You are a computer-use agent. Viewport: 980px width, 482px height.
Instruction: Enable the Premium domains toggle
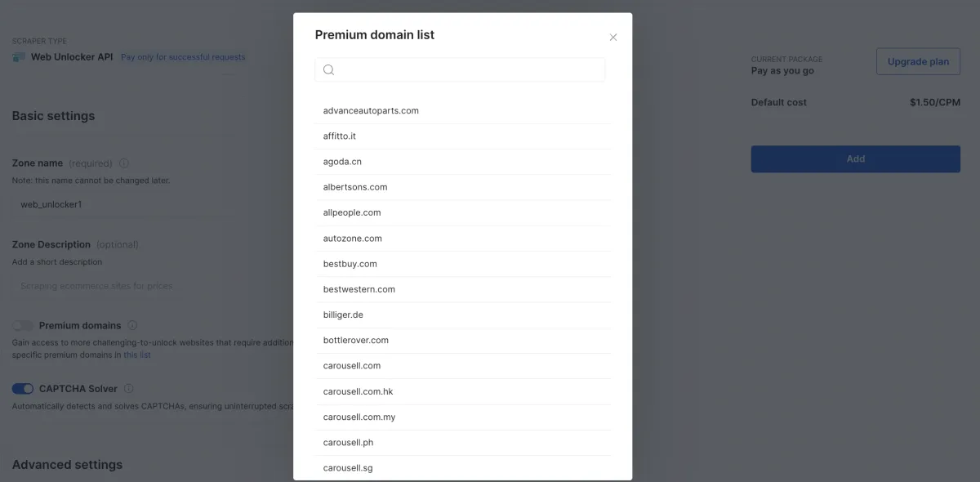tap(23, 325)
